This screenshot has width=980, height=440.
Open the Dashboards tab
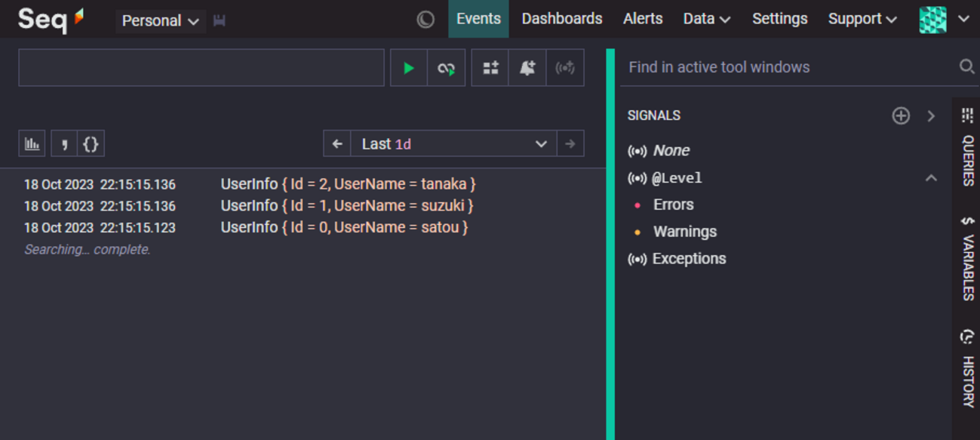[561, 19]
